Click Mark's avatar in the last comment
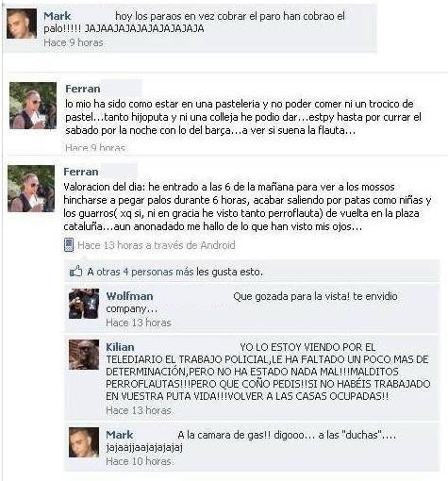Image resolution: width=448 pixels, height=481 pixels. (84, 442)
